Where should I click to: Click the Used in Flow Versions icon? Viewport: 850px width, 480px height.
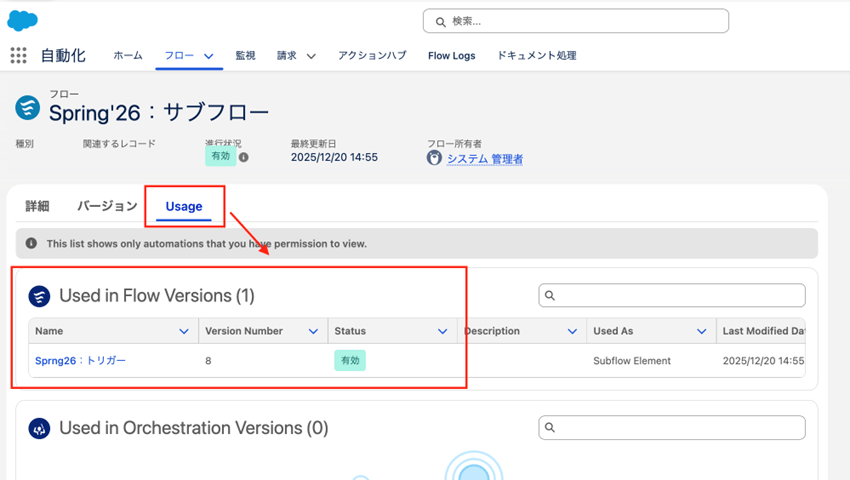(39, 296)
